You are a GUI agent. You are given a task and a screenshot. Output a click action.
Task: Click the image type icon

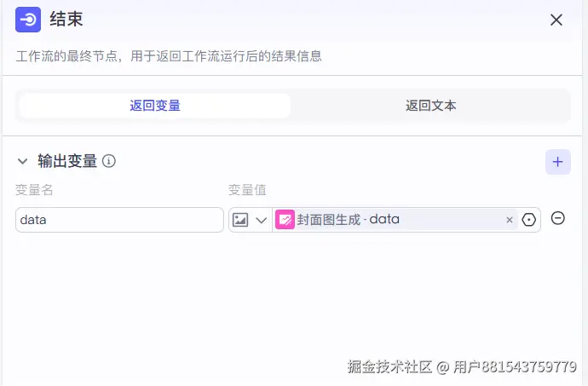point(240,220)
